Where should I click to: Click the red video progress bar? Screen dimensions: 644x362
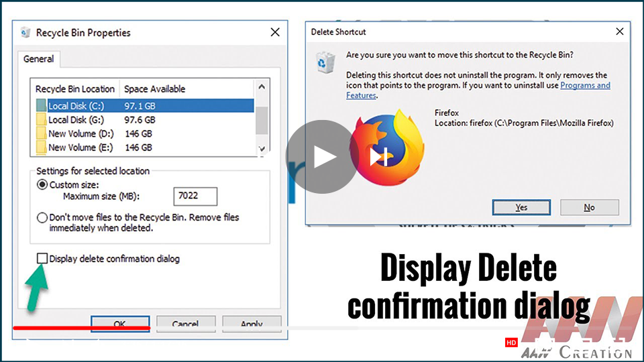click(80, 328)
